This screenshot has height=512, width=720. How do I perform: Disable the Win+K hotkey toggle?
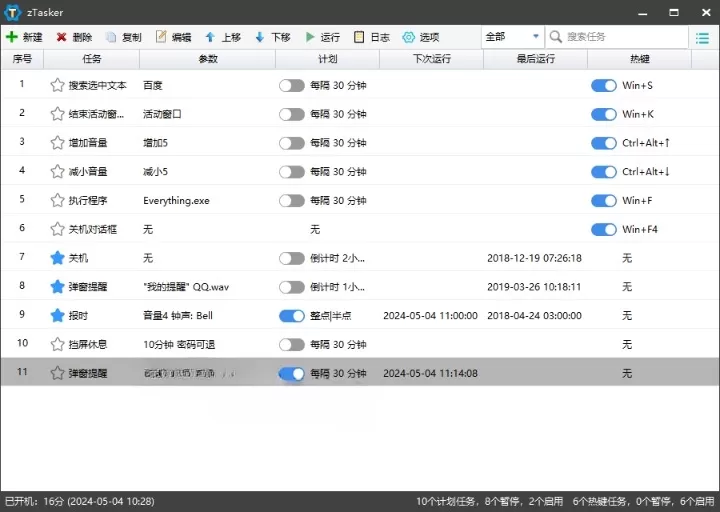604,114
